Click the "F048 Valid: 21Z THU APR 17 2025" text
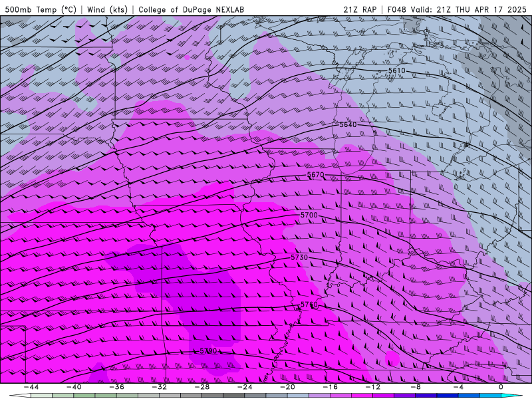 click(x=457, y=9)
